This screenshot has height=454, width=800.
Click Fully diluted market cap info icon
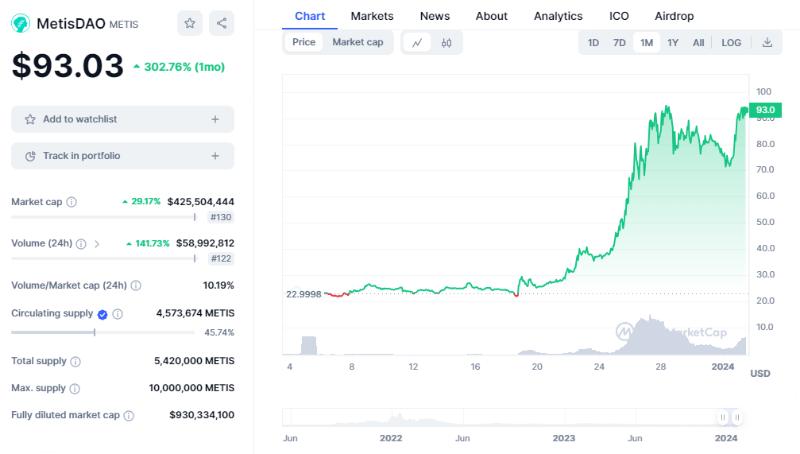point(128,415)
